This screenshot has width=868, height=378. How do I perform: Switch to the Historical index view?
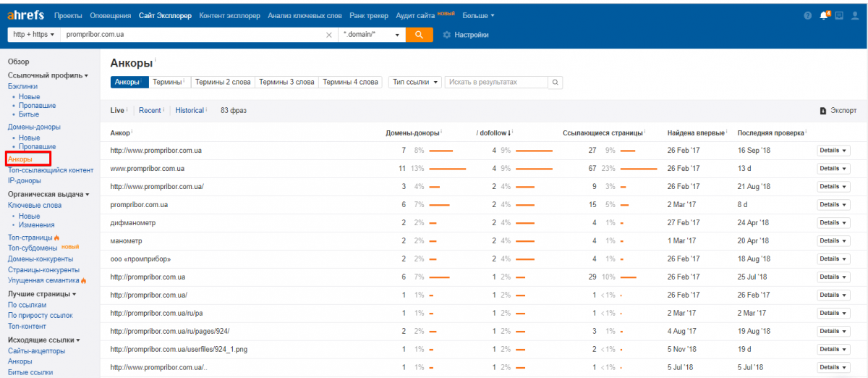[x=190, y=111]
